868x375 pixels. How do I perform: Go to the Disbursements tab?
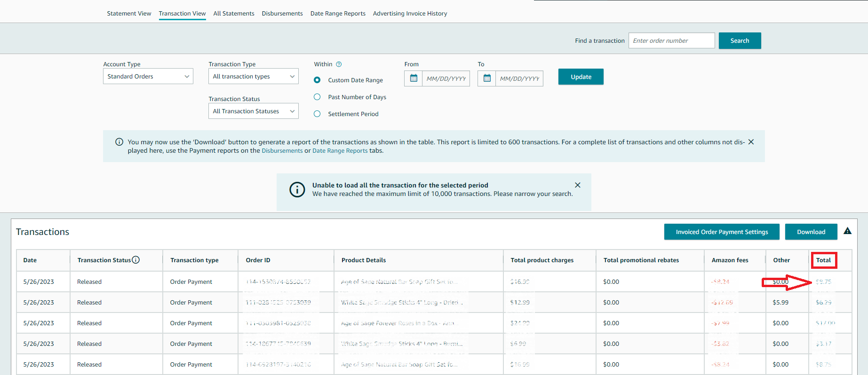(282, 14)
